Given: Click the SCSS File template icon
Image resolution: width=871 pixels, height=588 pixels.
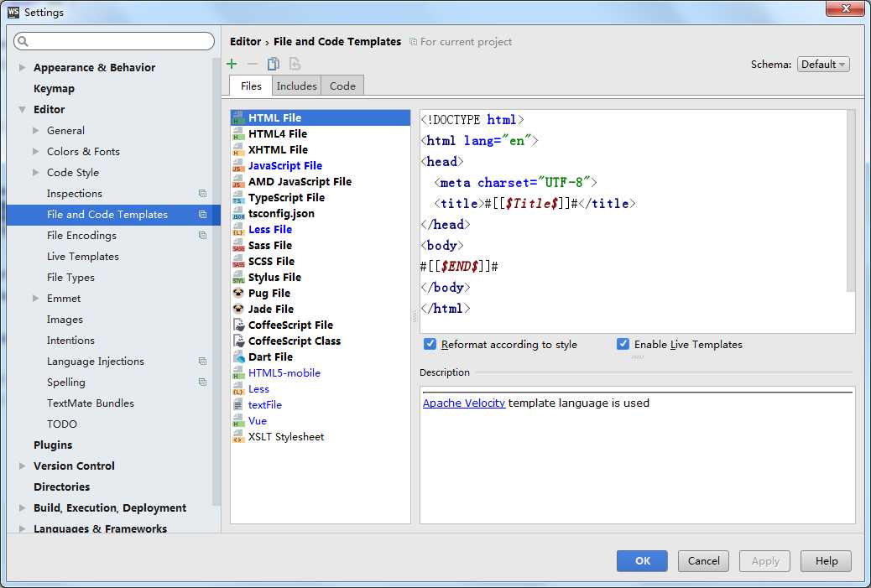Looking at the screenshot, I should point(238,262).
